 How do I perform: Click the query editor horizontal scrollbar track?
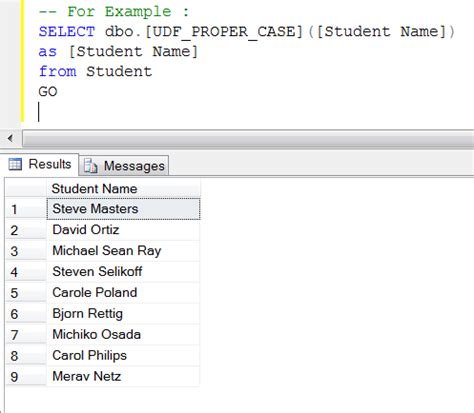click(x=248, y=138)
